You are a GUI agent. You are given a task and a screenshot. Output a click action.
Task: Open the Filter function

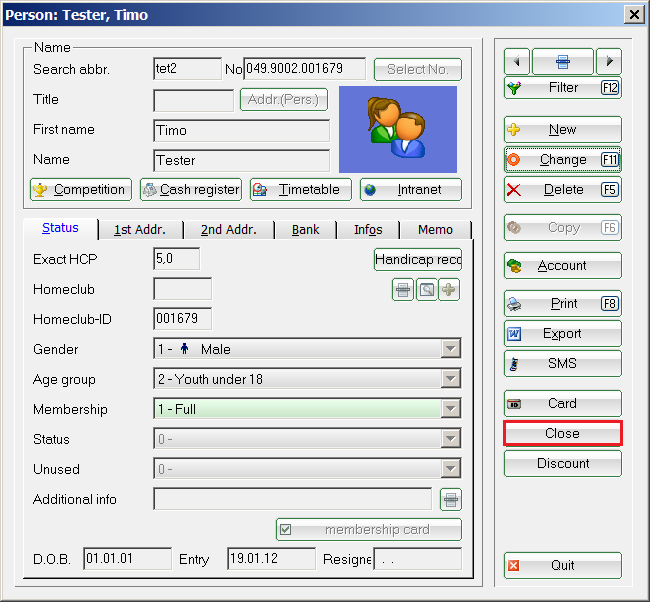click(x=563, y=87)
